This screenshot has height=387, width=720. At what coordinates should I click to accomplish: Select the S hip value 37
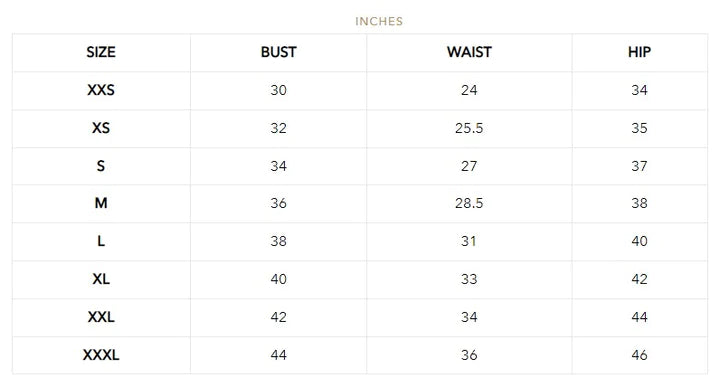(x=639, y=166)
